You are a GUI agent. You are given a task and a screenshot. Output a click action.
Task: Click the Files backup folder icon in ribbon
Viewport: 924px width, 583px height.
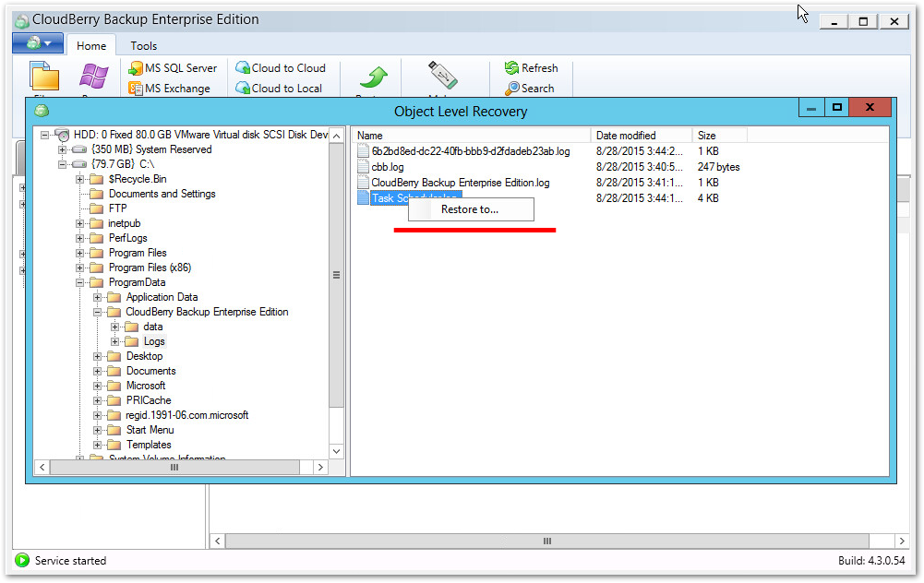pyautogui.click(x=45, y=77)
